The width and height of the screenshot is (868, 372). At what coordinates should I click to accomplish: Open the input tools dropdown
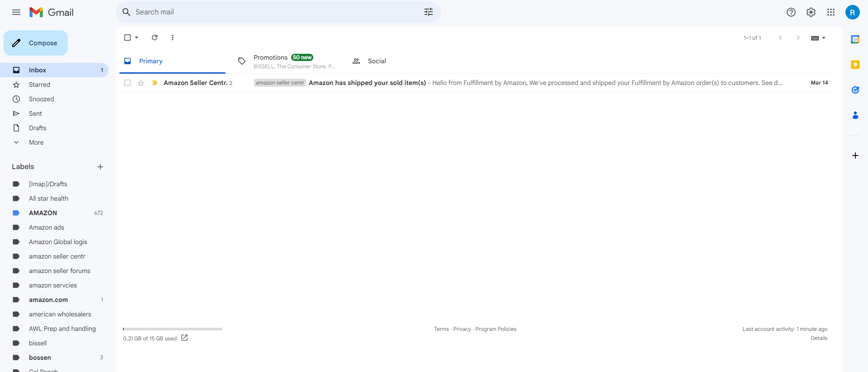coord(818,38)
